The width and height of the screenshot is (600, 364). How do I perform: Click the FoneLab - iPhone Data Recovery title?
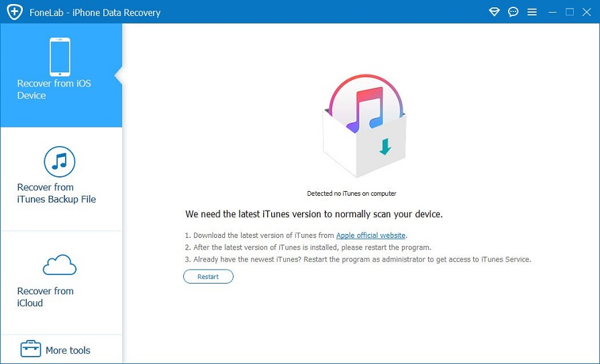pyautogui.click(x=95, y=13)
